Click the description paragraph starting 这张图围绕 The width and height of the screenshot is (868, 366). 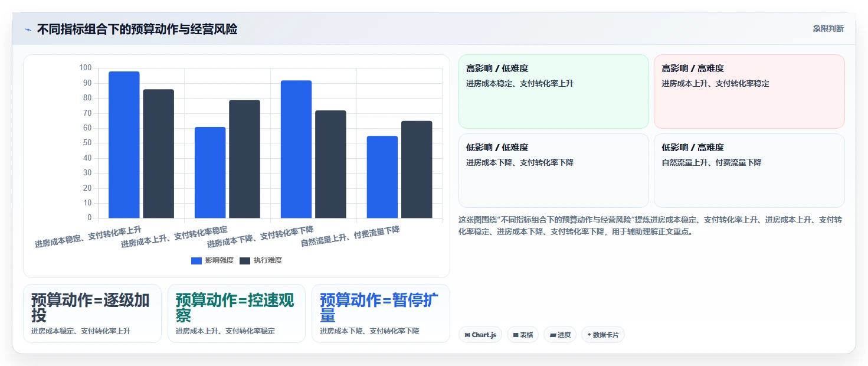650,226
